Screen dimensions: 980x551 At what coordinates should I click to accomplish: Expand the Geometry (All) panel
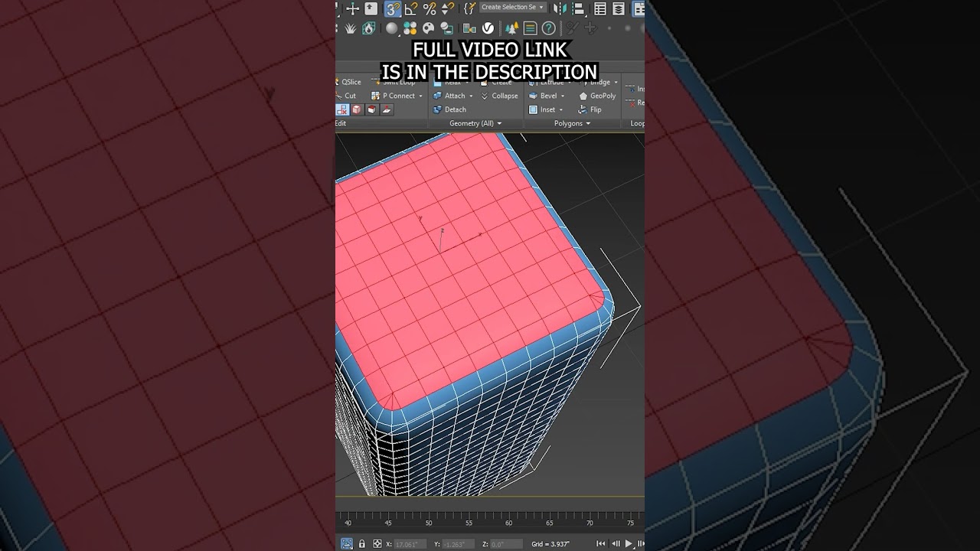pyautogui.click(x=475, y=123)
